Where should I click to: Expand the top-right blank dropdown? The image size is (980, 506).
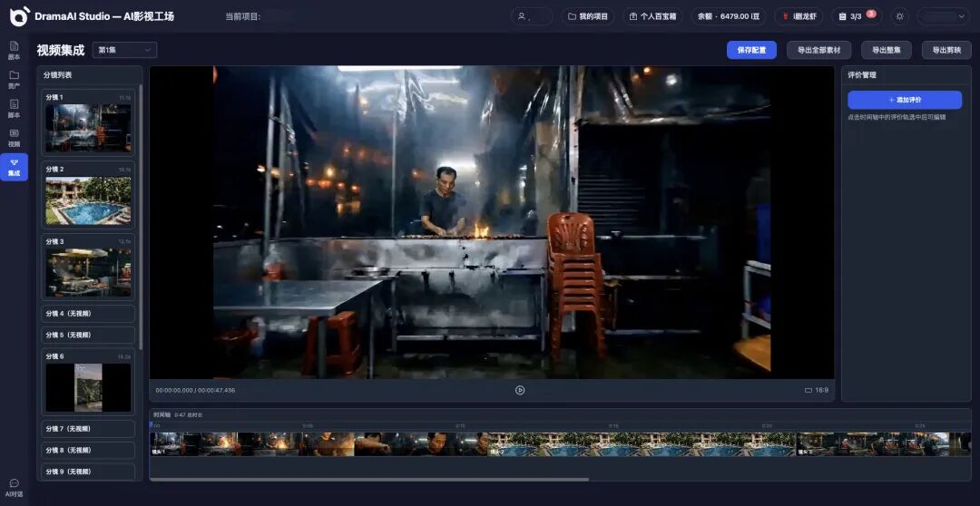(x=943, y=16)
